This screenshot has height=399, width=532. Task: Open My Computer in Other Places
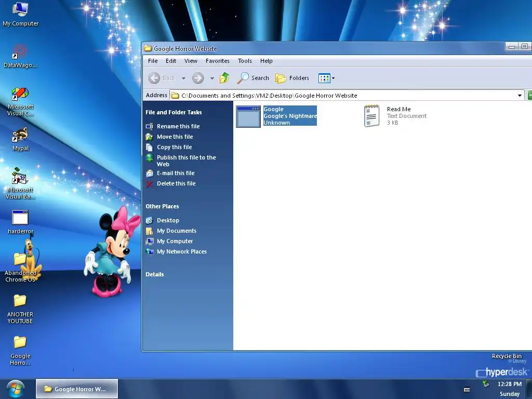coord(175,241)
